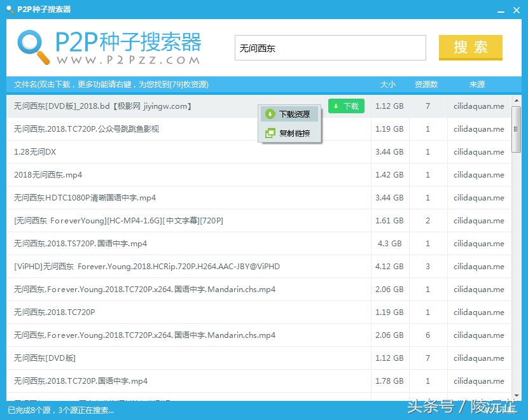Click the yellow 搜索 button
528x420 pixels.
click(470, 48)
